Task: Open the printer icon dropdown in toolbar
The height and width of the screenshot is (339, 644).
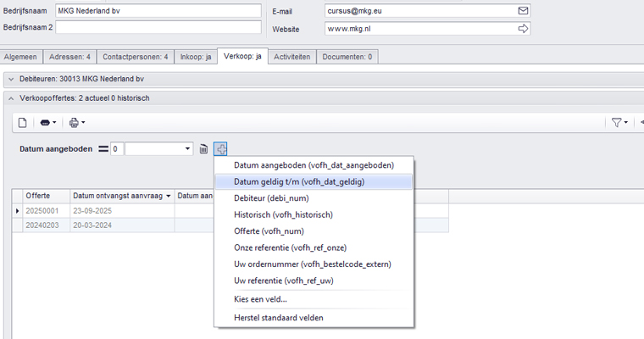Action: coord(77,122)
